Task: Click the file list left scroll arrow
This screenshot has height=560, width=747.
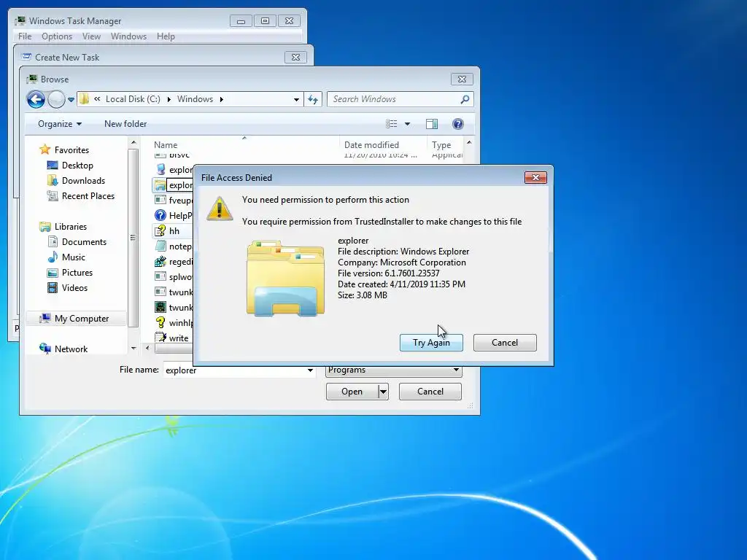Action: tap(147, 348)
